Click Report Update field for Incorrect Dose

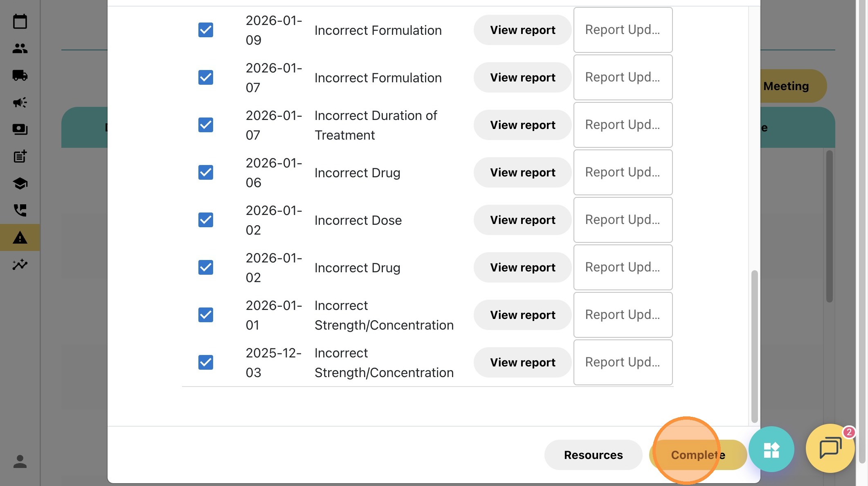point(623,220)
